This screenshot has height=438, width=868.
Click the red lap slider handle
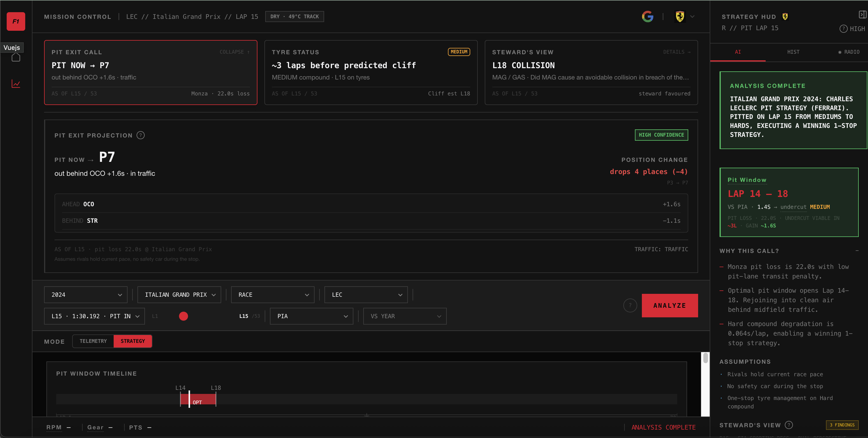click(183, 316)
